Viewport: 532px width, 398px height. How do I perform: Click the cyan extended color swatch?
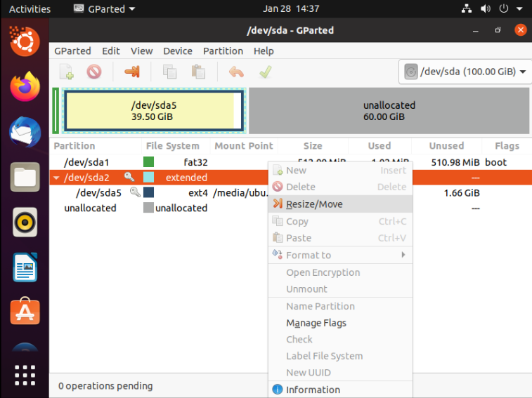pyautogui.click(x=148, y=177)
